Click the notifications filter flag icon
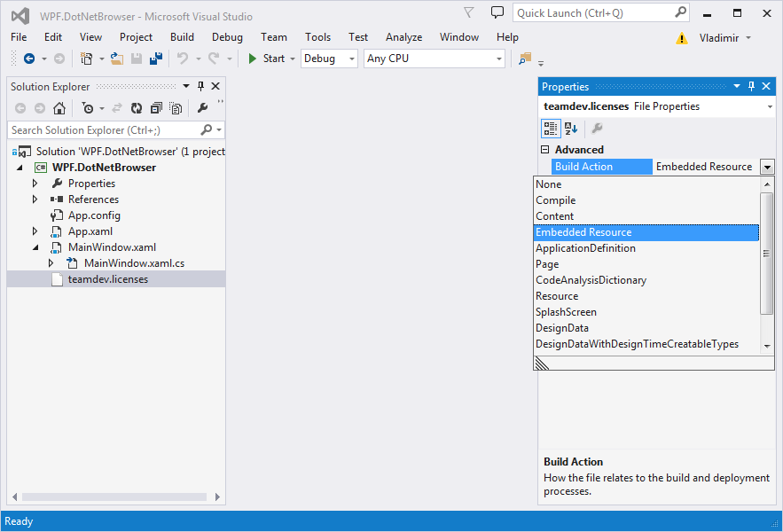This screenshot has height=532, width=783. (x=468, y=12)
